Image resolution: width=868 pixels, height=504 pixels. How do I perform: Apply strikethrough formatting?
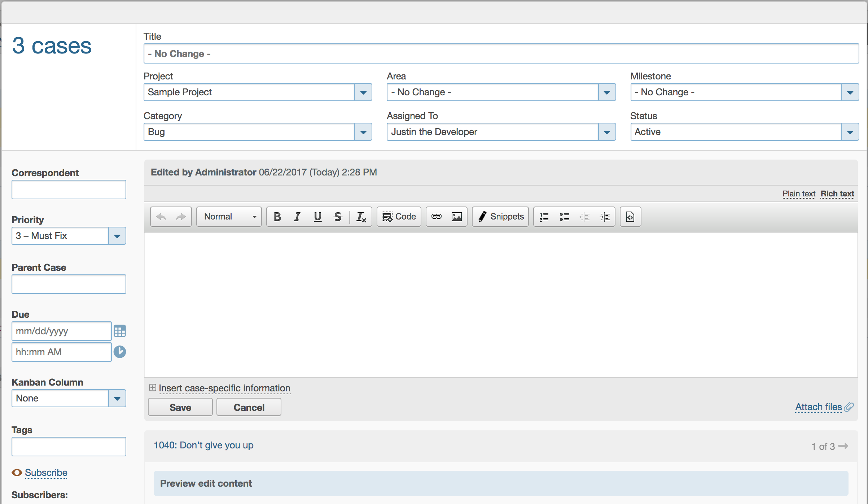tap(338, 217)
